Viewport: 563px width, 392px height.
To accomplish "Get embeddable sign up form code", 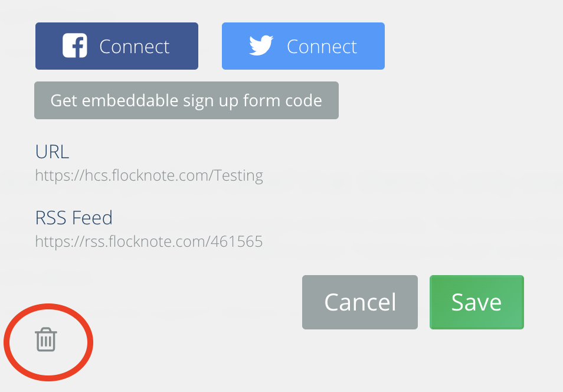I will click(186, 100).
